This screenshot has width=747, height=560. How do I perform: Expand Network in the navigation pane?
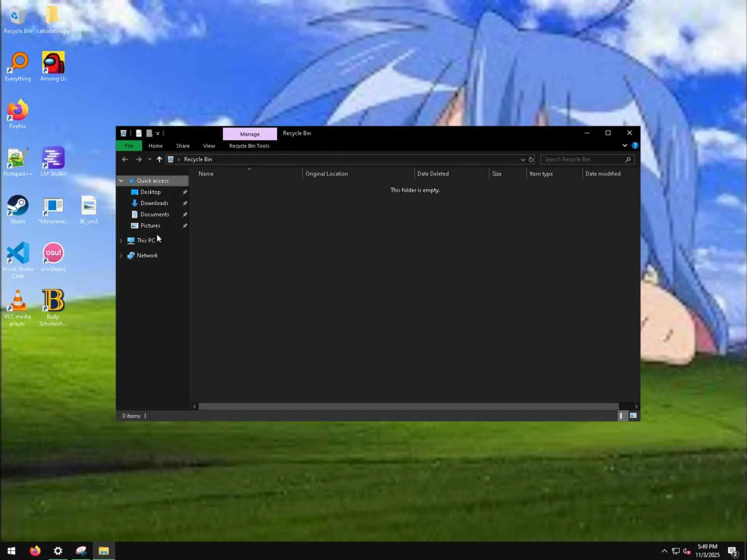click(x=121, y=256)
